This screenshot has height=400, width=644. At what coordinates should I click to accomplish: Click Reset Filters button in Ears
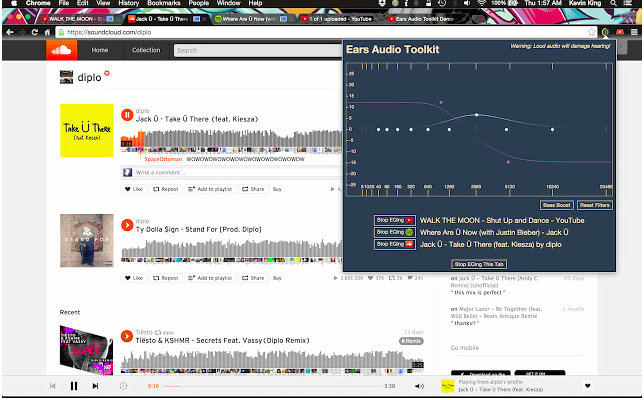pyautogui.click(x=594, y=205)
